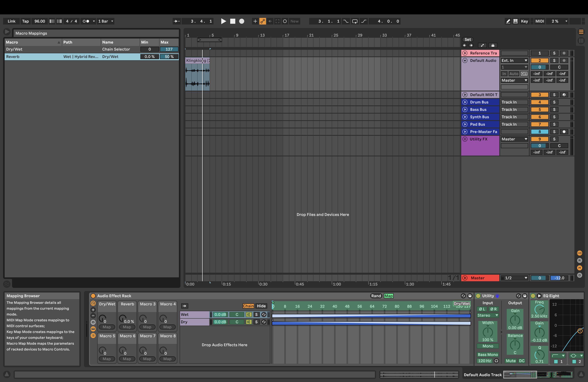Enable the draw mode pencil icon

(x=508, y=21)
